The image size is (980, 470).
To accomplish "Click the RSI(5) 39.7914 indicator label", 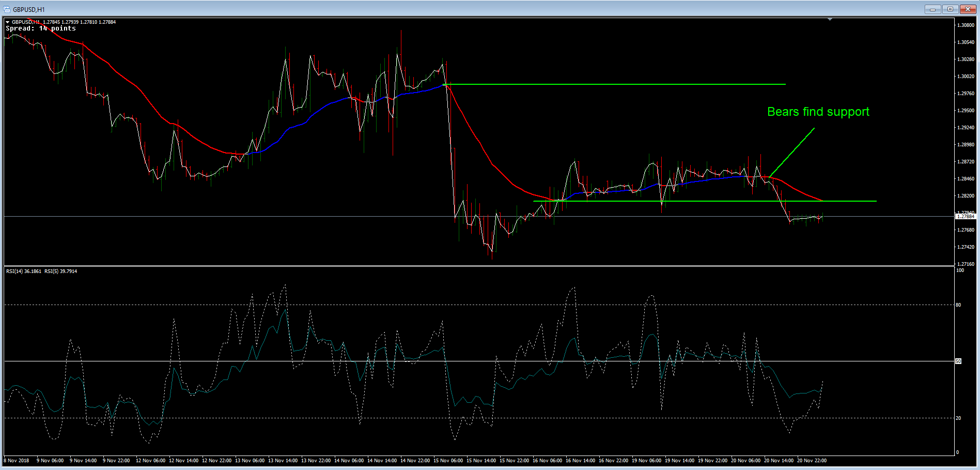I will [60, 271].
